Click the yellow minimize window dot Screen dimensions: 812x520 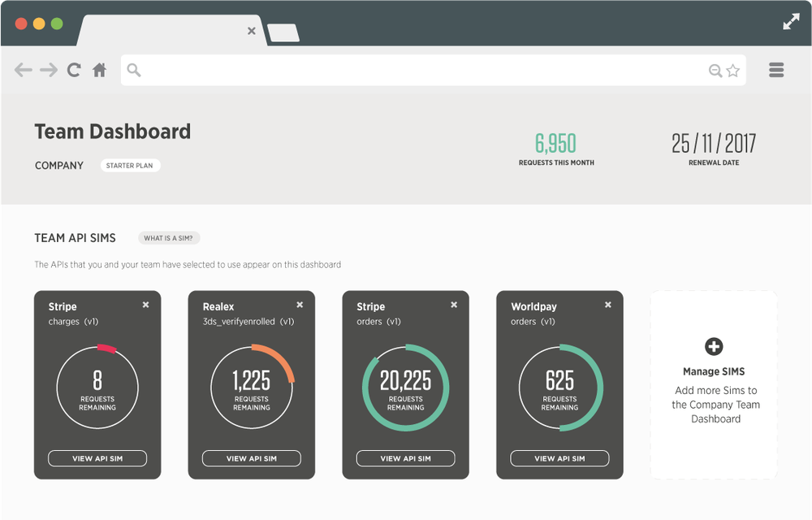tap(39, 24)
